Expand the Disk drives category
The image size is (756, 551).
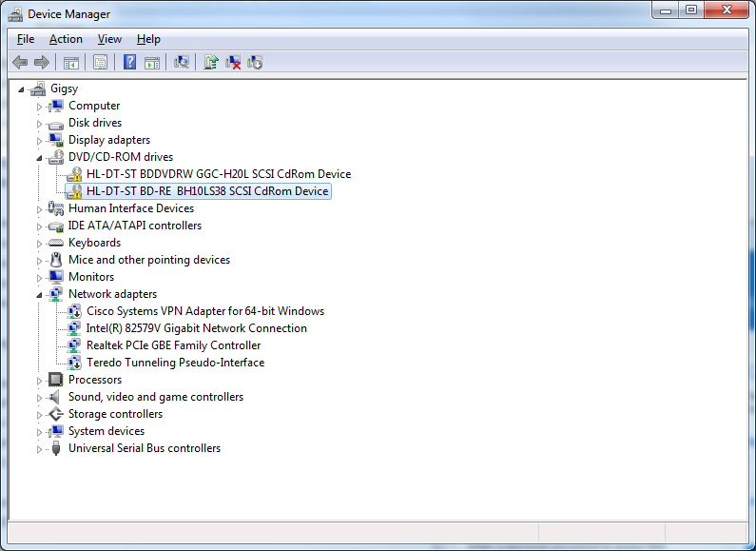click(40, 124)
